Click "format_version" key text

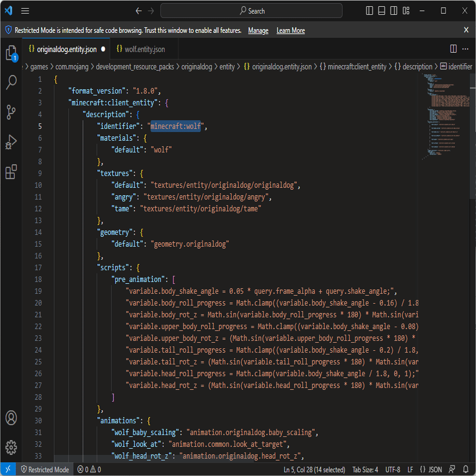(97, 90)
